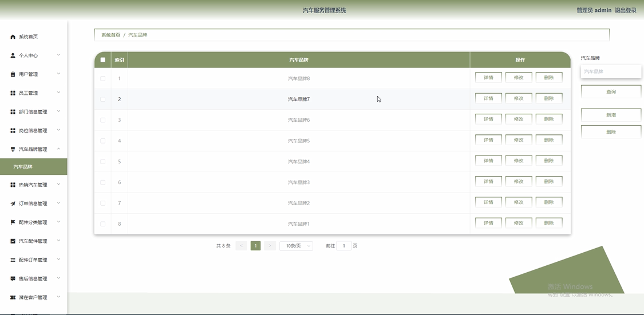This screenshot has height=315, width=644.
Task: Click the 汽车品牌 search input field
Action: pos(611,71)
